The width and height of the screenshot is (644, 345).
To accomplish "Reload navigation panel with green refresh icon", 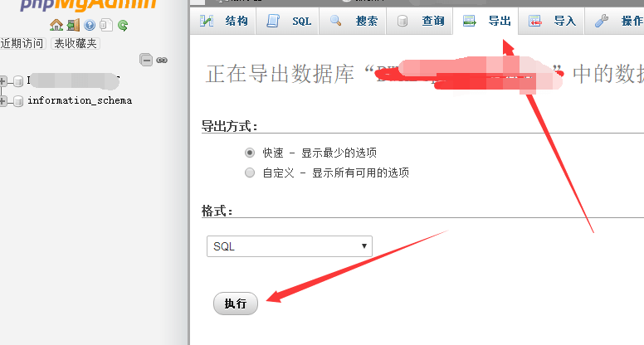I will point(122,25).
